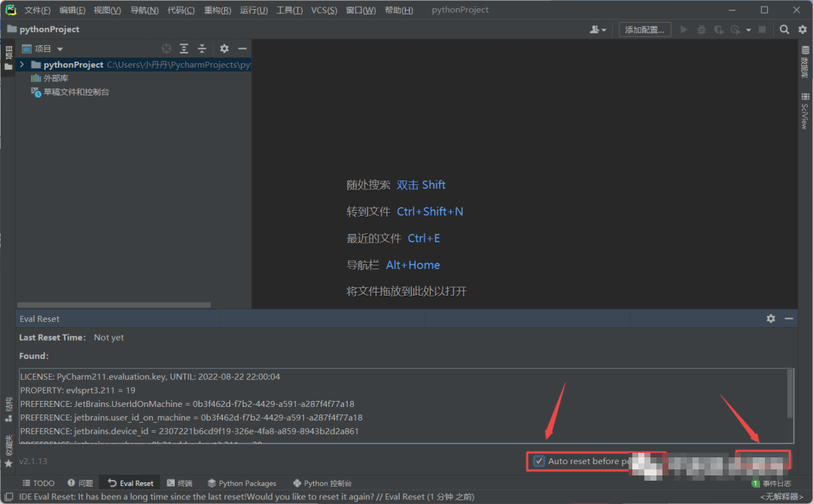
Task: Click the project tree horizontal scrollbar
Action: (x=113, y=305)
